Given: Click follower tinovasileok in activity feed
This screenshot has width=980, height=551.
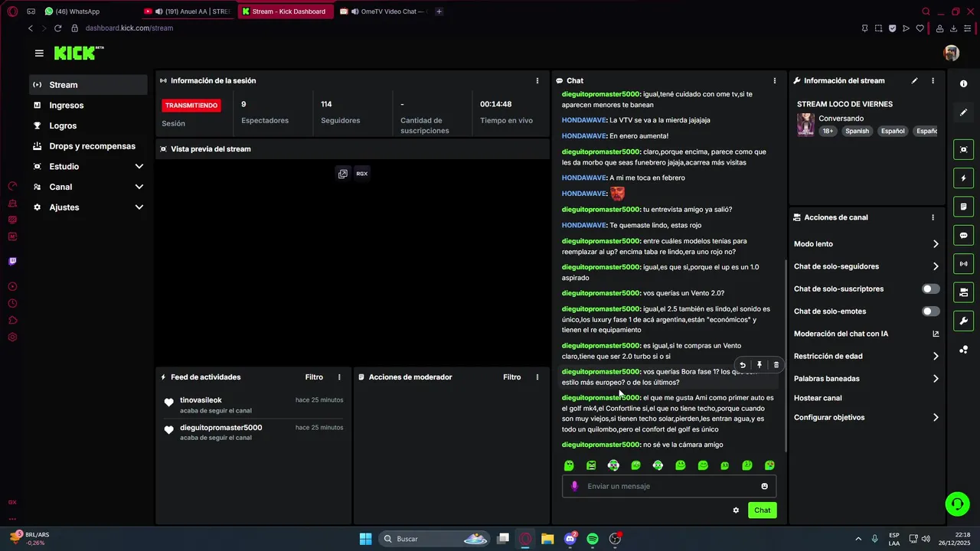Looking at the screenshot, I should click(x=201, y=400).
